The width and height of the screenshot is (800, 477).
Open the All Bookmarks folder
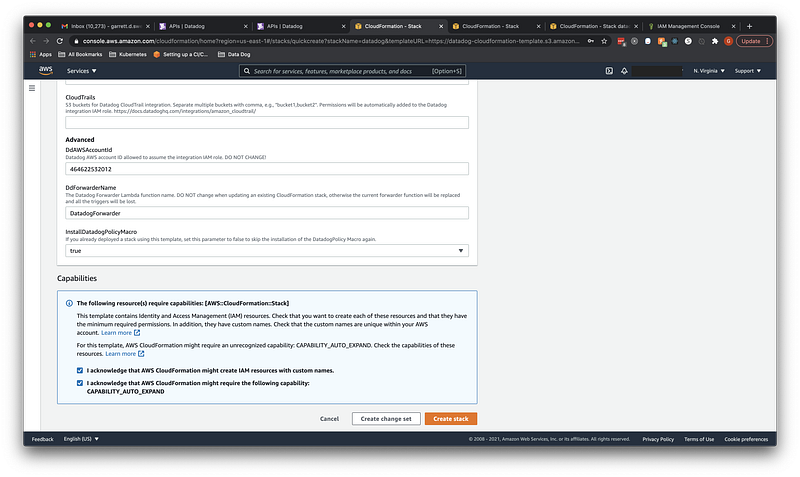tap(80, 54)
